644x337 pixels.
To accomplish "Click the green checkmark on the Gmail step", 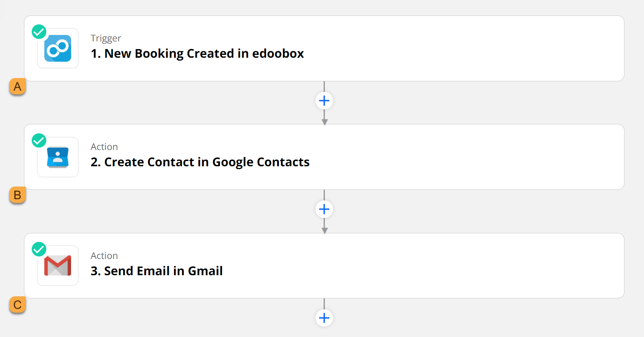I will (39, 249).
